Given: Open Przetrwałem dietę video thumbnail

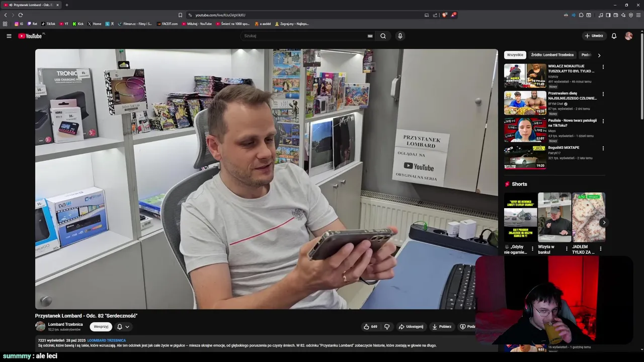Looking at the screenshot, I should pos(525,103).
